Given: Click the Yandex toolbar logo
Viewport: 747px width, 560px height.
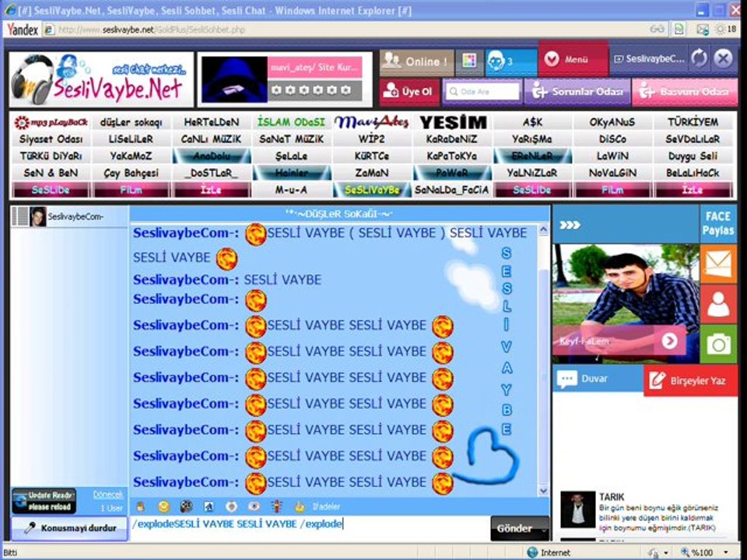Looking at the screenshot, I should pos(23,30).
